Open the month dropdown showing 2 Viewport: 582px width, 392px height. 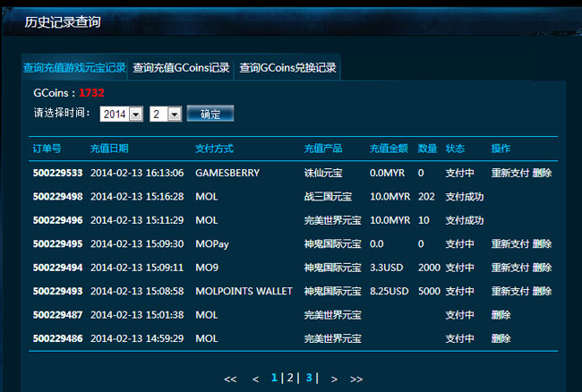pos(166,114)
